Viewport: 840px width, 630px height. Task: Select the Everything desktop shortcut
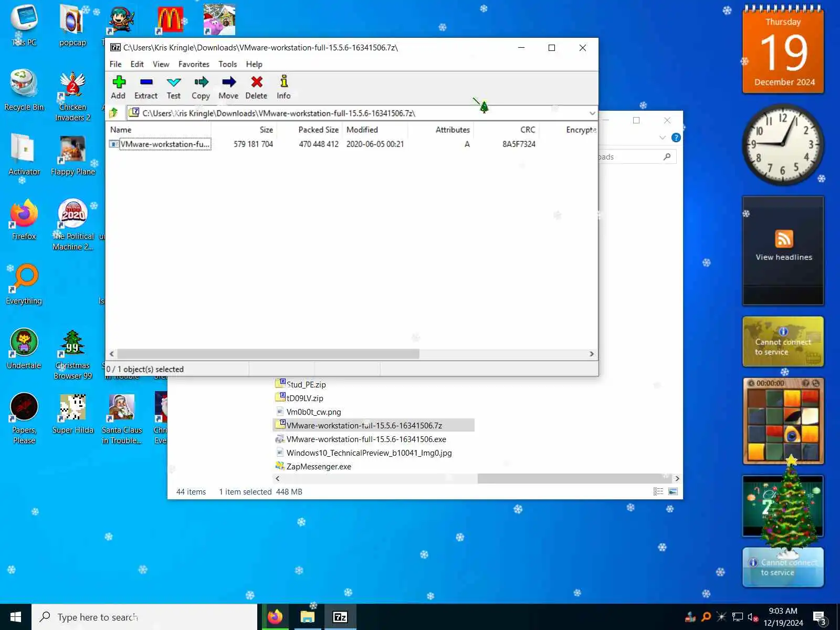[x=24, y=284]
